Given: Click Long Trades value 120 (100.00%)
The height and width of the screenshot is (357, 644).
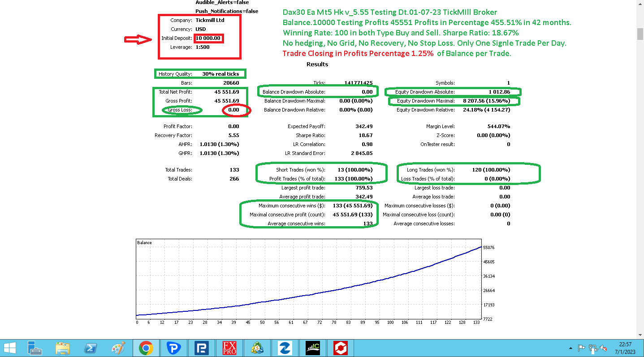Looking at the screenshot, I should click(x=491, y=170).
